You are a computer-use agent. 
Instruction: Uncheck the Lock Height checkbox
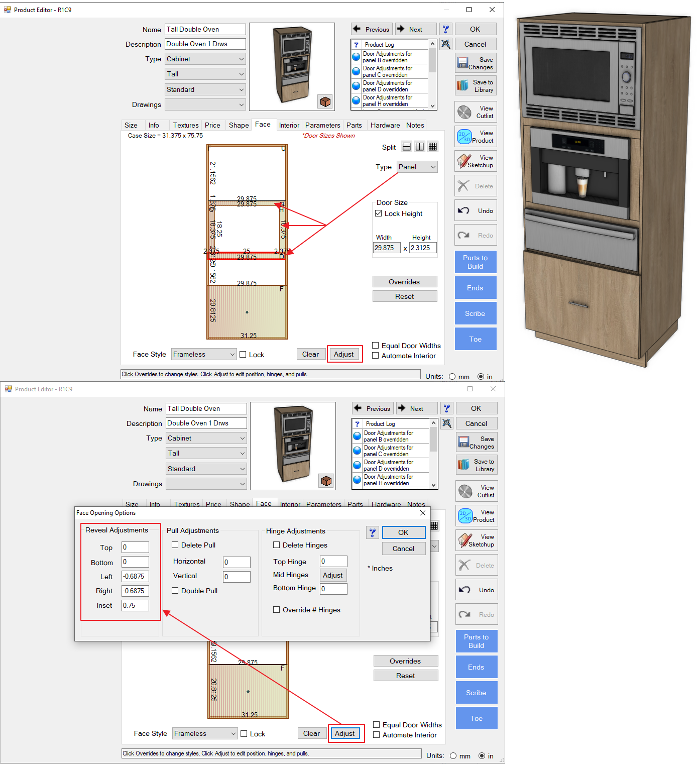coord(379,213)
